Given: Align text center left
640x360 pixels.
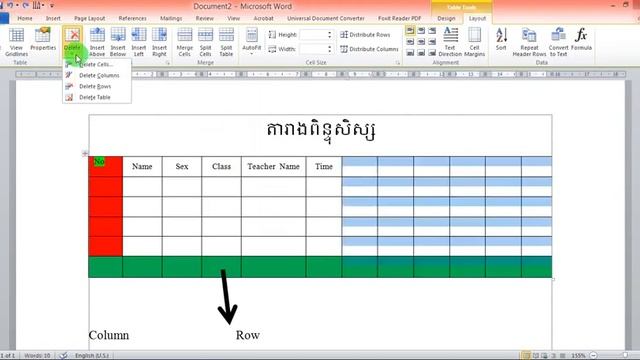Looking at the screenshot, I should 410,42.
